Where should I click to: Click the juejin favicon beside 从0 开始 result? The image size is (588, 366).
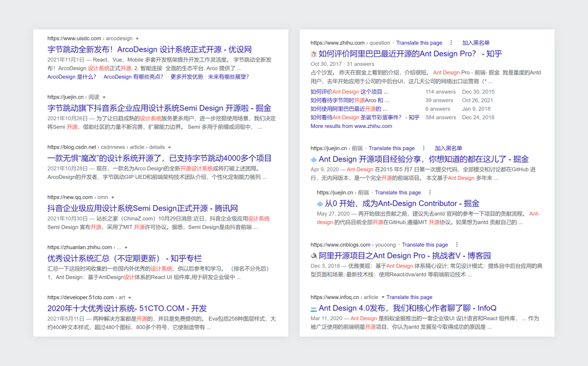tap(320, 204)
